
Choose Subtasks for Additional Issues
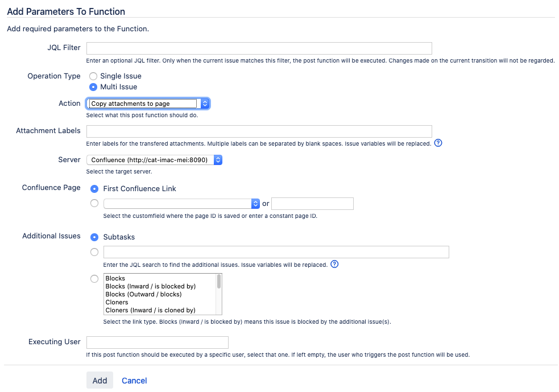coord(94,237)
